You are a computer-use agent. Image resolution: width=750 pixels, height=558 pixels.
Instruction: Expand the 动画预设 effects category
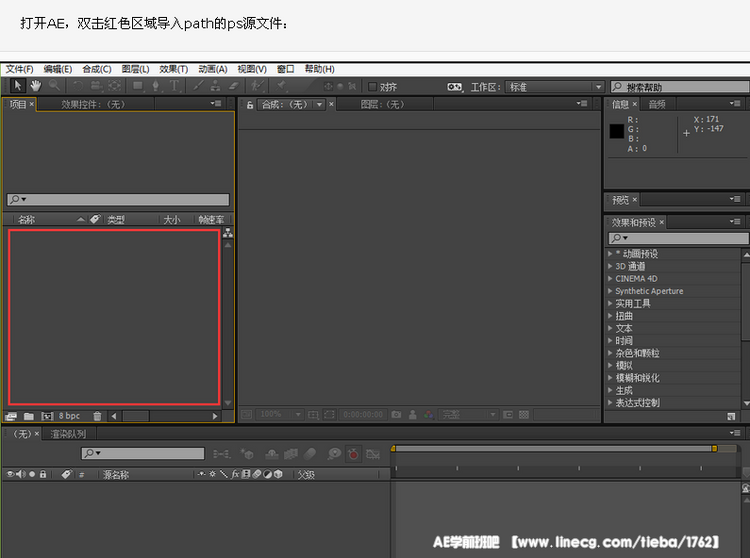(x=610, y=253)
